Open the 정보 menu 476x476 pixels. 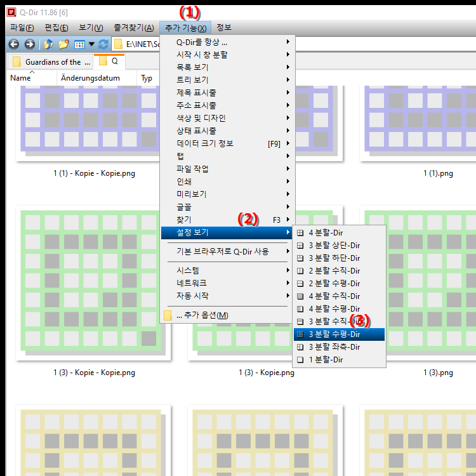[224, 28]
